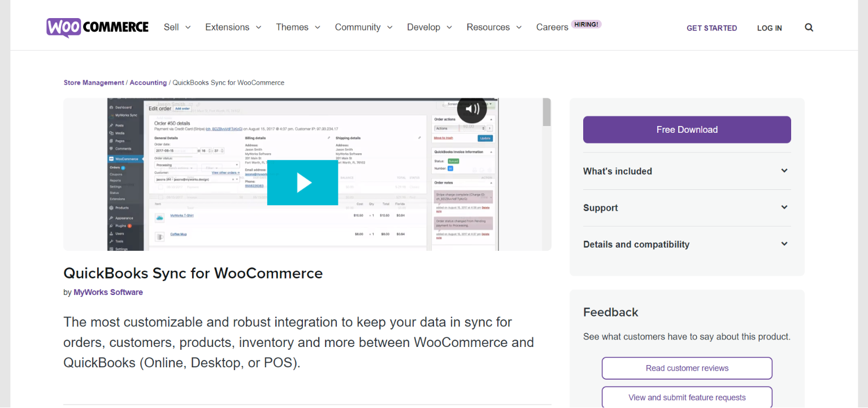Image resolution: width=868 pixels, height=408 pixels.
Task: Open MyWorks Software developer link
Action: (x=108, y=292)
